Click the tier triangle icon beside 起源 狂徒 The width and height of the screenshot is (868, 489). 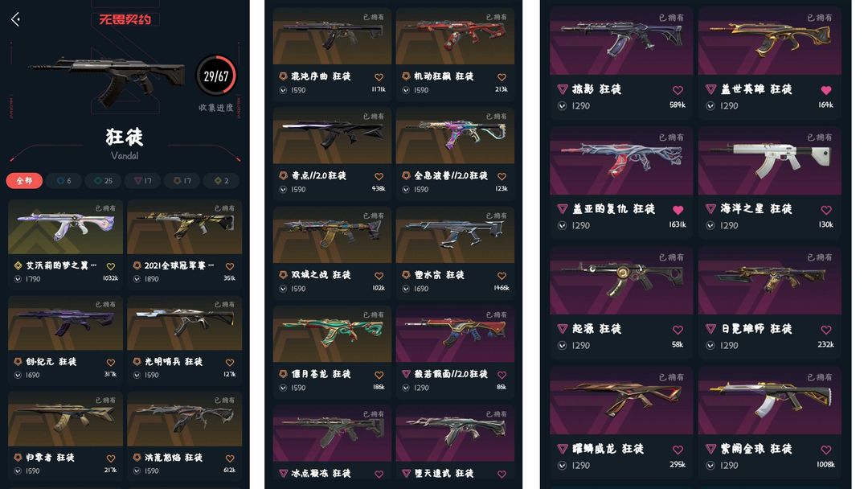pos(563,329)
